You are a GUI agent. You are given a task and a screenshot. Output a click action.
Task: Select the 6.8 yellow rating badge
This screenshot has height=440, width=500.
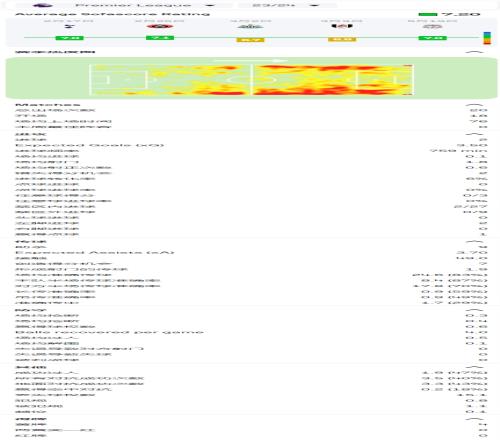[x=342, y=39]
